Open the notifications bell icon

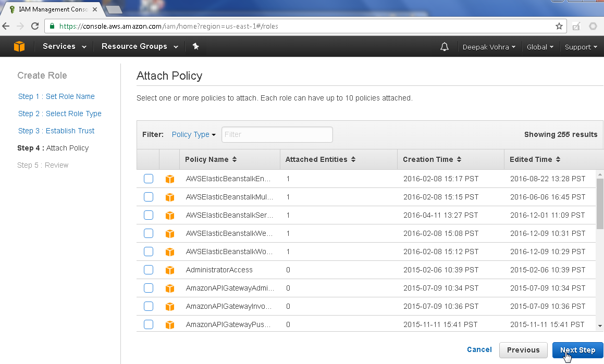[444, 47]
